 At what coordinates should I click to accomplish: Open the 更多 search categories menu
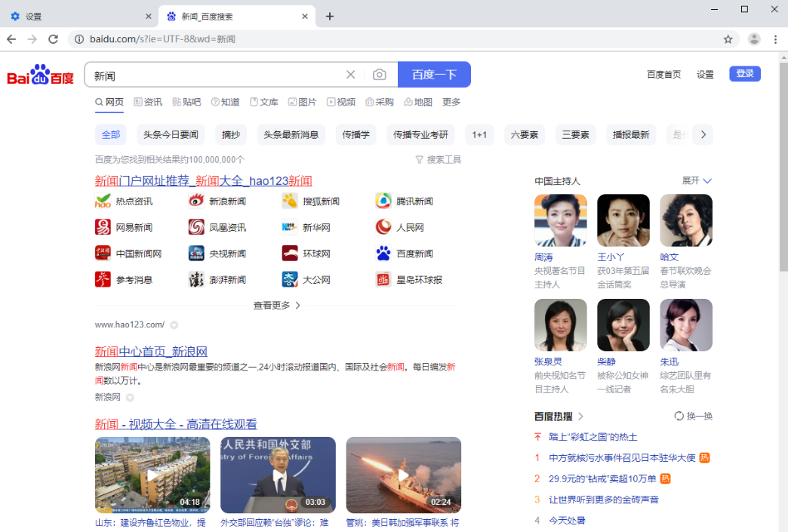(451, 102)
